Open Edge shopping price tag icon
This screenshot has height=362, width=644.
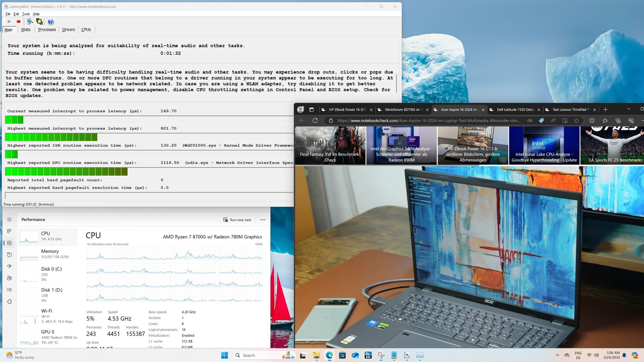click(x=541, y=121)
